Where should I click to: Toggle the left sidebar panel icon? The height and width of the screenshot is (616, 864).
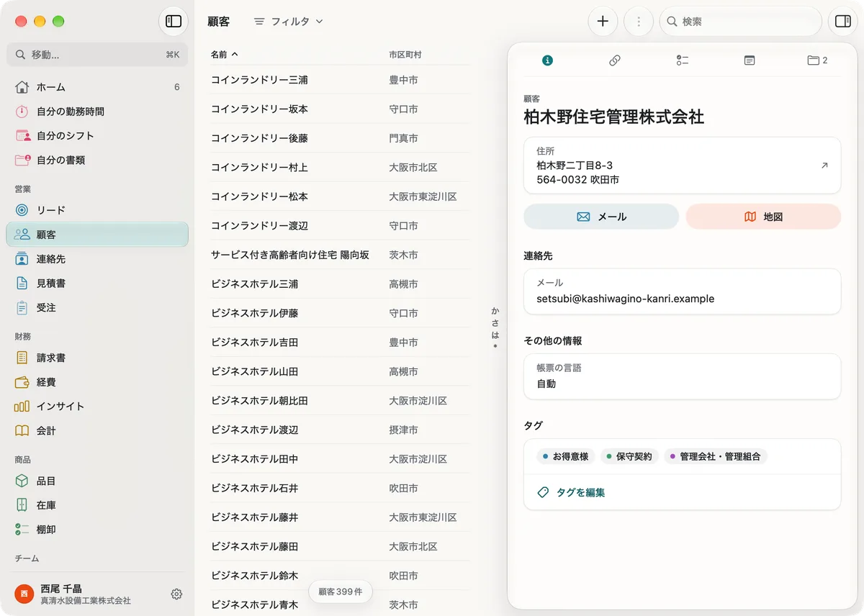(174, 22)
